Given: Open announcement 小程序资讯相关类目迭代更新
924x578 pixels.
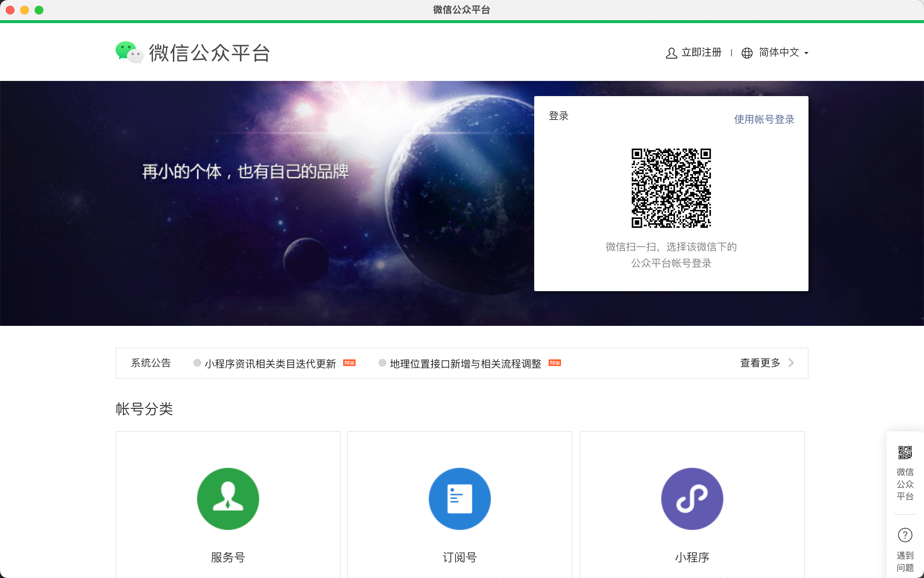Looking at the screenshot, I should [x=270, y=363].
